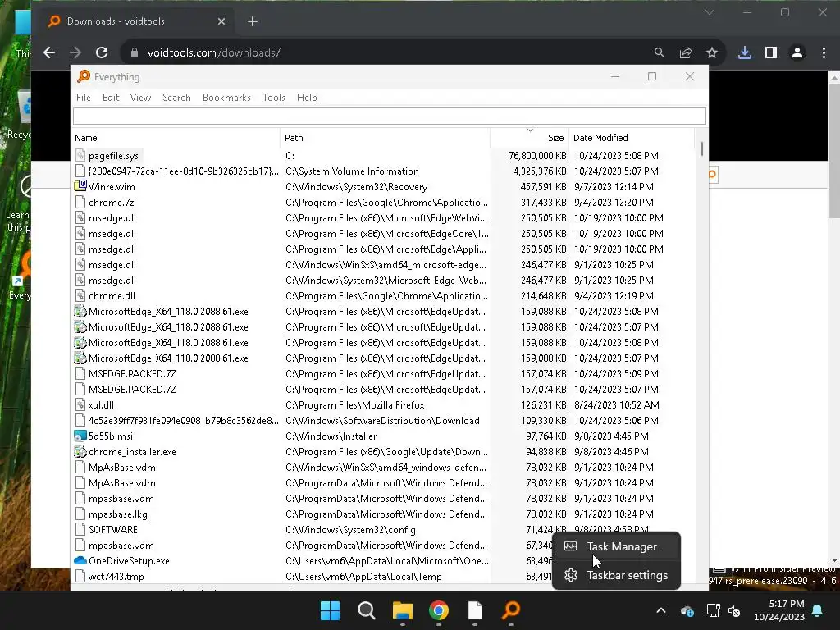Open File Explorer from taskbar

click(402, 610)
